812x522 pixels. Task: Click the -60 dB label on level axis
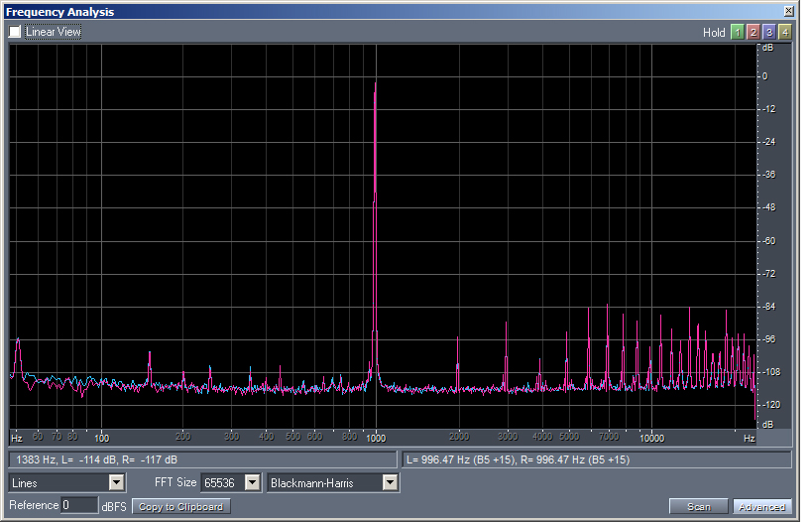click(x=769, y=241)
